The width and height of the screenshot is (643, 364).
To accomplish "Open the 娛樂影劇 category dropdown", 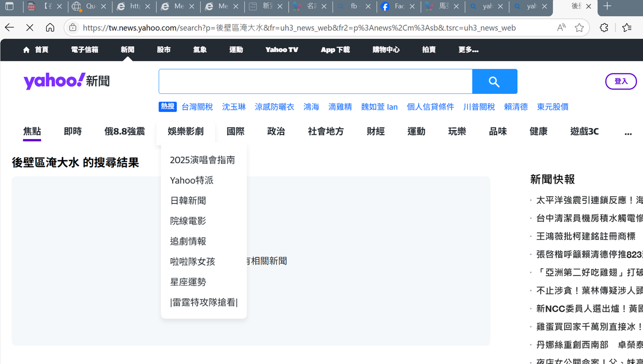I will pyautogui.click(x=186, y=132).
